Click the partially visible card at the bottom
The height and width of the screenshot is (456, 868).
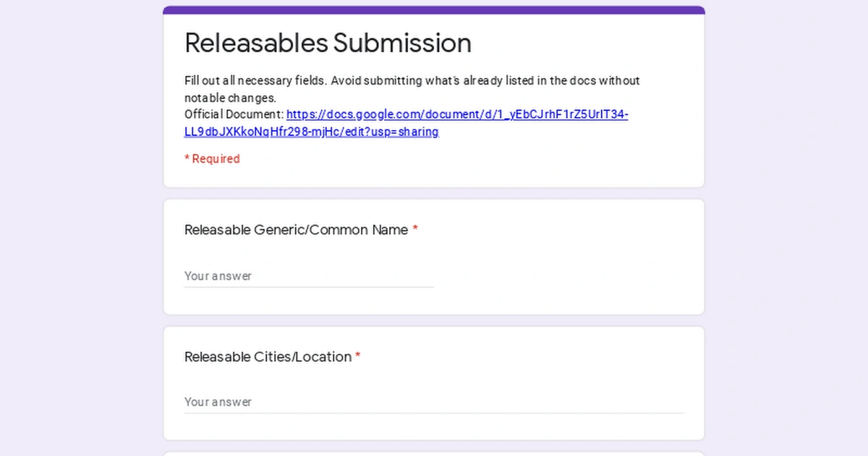pyautogui.click(x=434, y=454)
